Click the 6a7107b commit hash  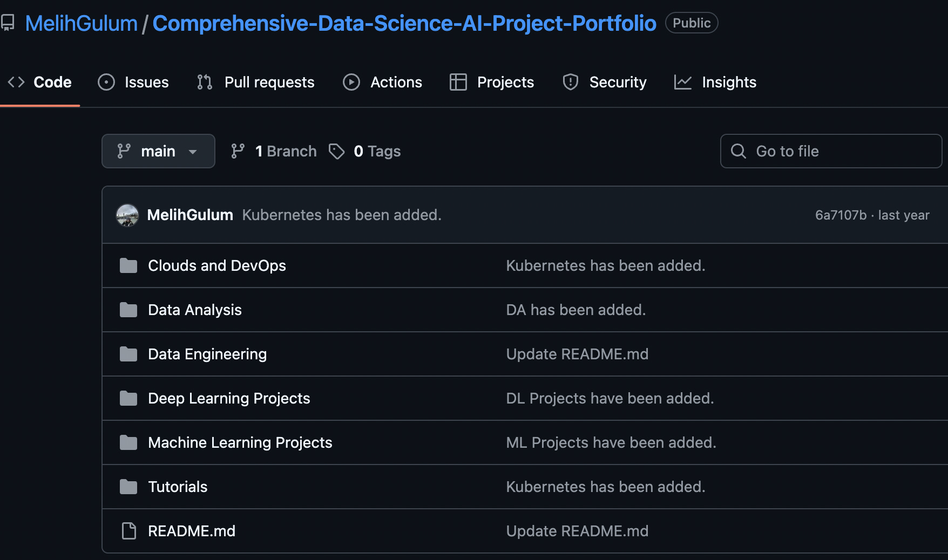coord(841,215)
